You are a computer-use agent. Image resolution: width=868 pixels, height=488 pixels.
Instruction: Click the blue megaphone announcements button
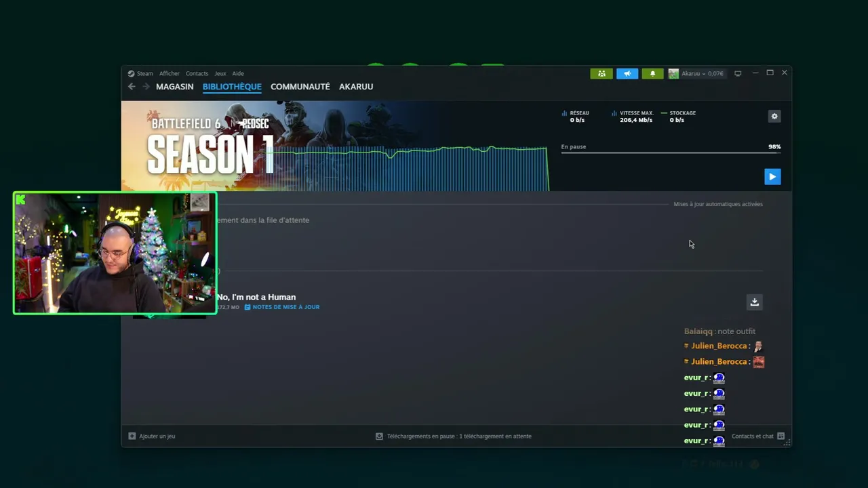[627, 73]
